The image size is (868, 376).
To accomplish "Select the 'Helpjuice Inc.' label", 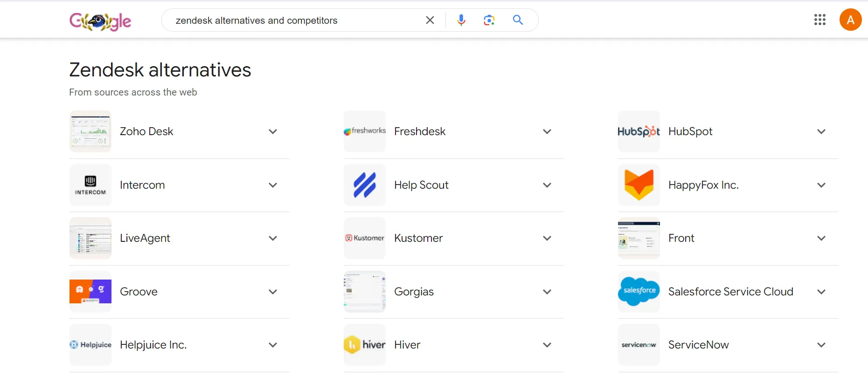I will [153, 345].
